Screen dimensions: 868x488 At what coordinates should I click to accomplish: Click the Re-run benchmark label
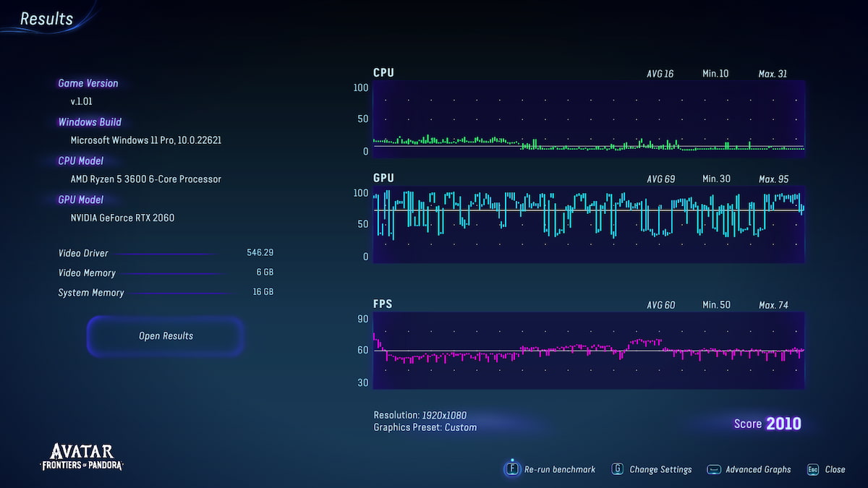(560, 469)
